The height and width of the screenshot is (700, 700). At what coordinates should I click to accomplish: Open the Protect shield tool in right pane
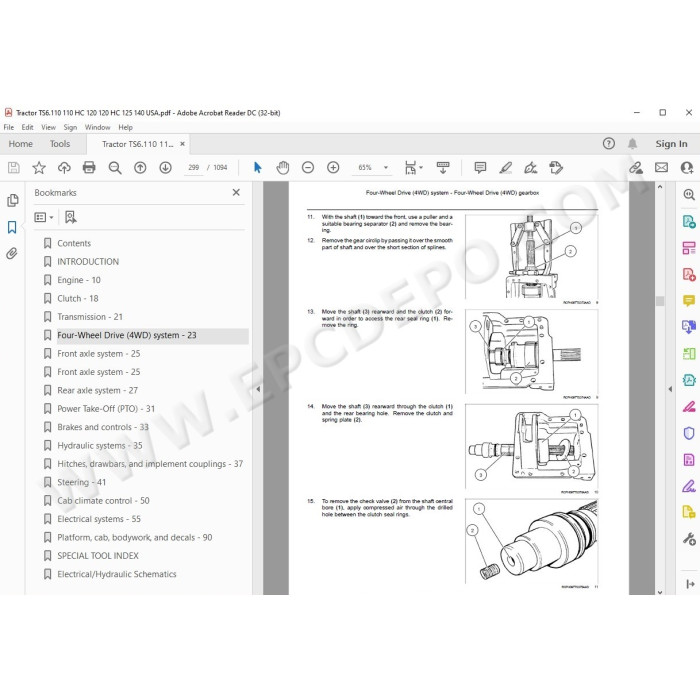688,433
